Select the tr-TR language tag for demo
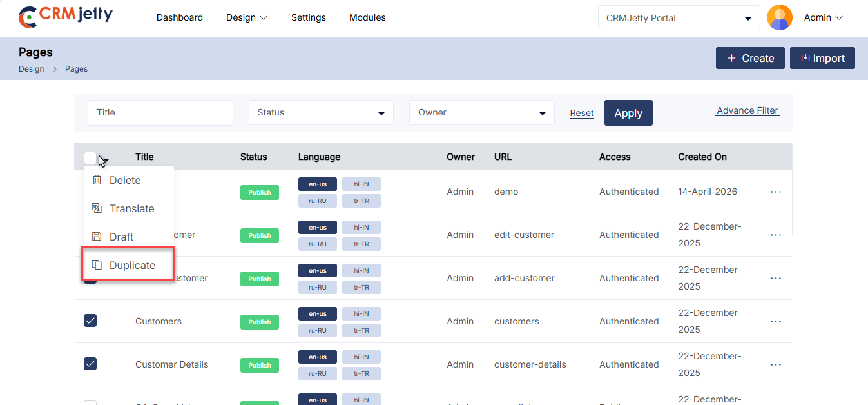 361,201
